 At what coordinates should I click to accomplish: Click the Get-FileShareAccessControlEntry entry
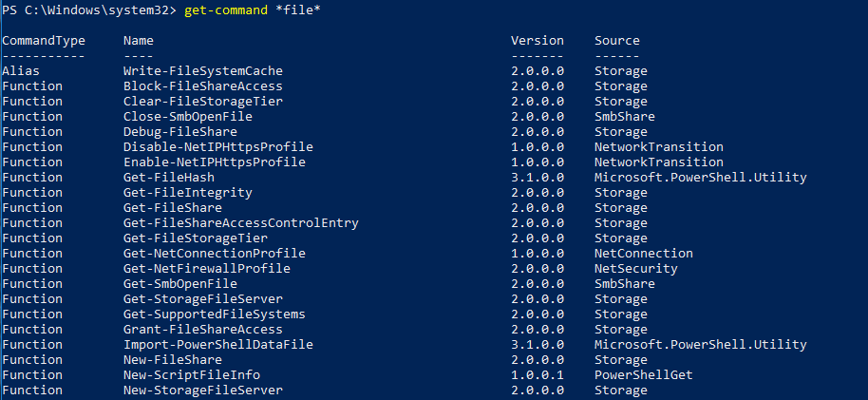coord(241,223)
